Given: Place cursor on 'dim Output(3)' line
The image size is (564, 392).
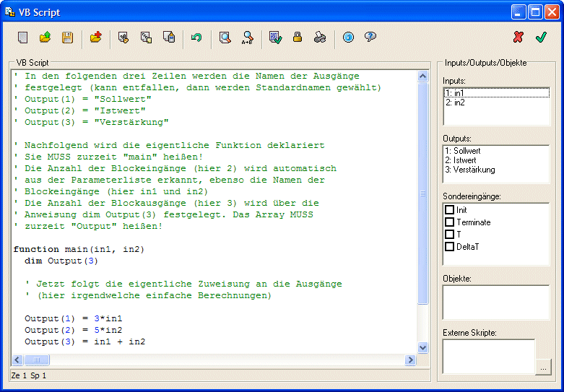Looking at the screenshot, I should (61, 261).
